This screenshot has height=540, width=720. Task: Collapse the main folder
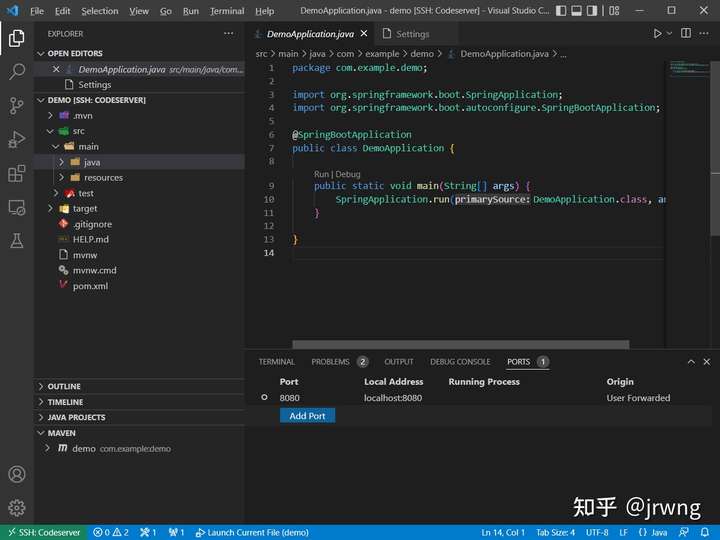(56, 147)
